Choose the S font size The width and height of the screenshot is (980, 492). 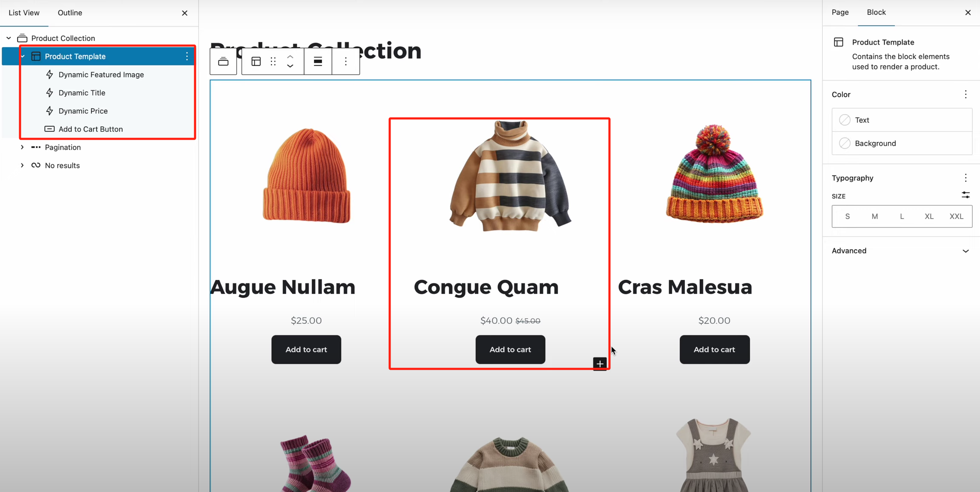point(847,216)
